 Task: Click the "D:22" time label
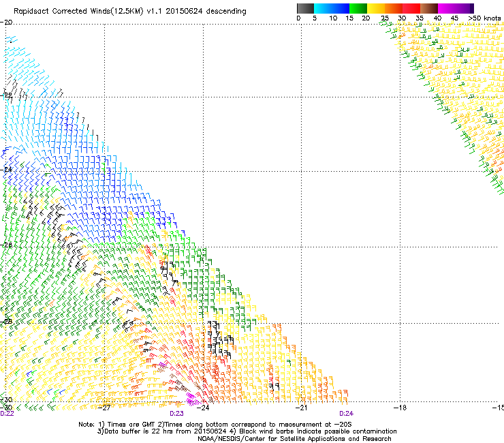tap(7, 414)
